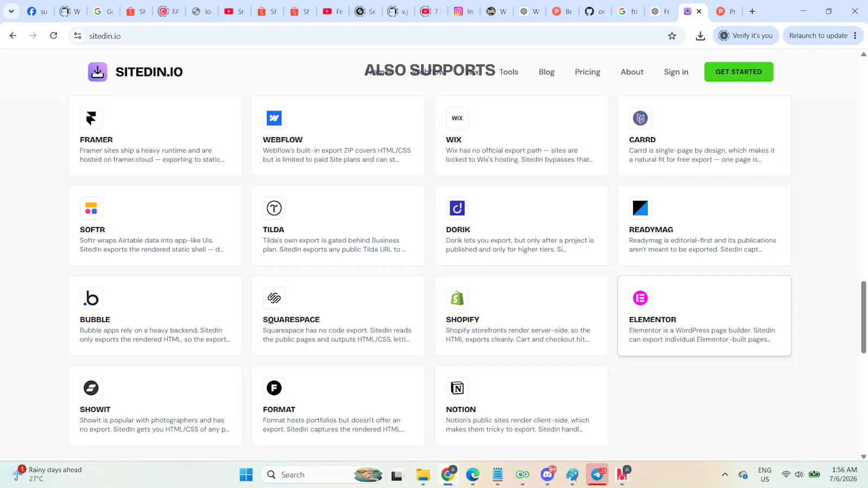Click the DORIK card title
868x488 pixels.
tap(458, 230)
